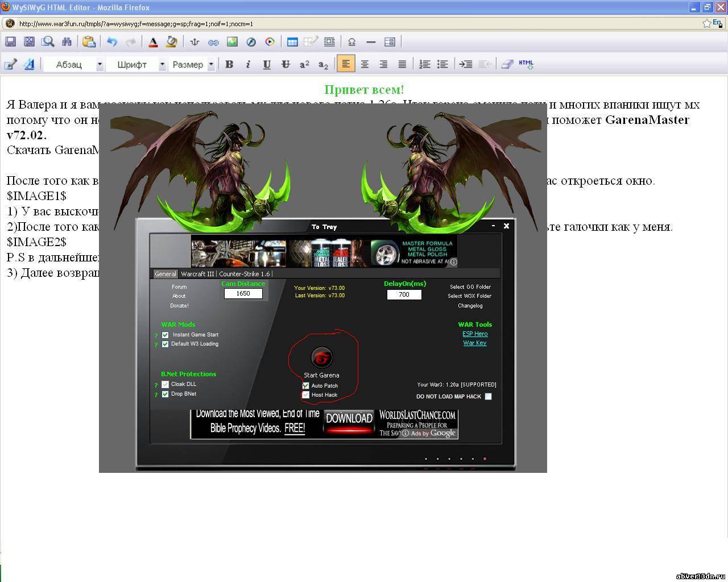Enable DO NOT LOAD MAP HACK checkbox
Image resolution: width=728 pixels, height=582 pixels.
tap(488, 397)
